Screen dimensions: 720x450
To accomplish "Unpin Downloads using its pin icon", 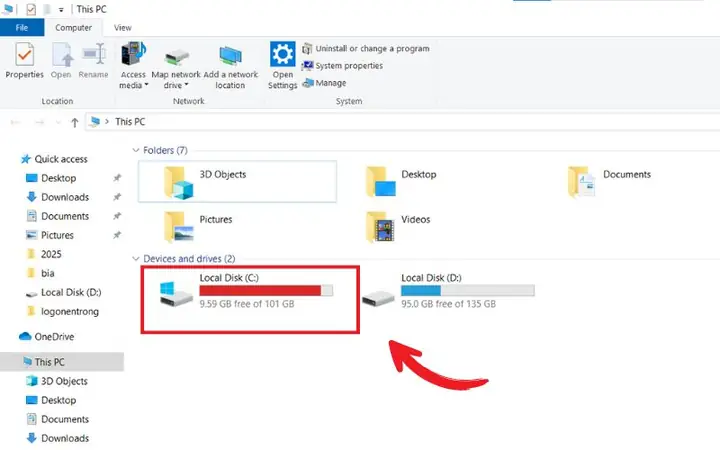I will [117, 197].
